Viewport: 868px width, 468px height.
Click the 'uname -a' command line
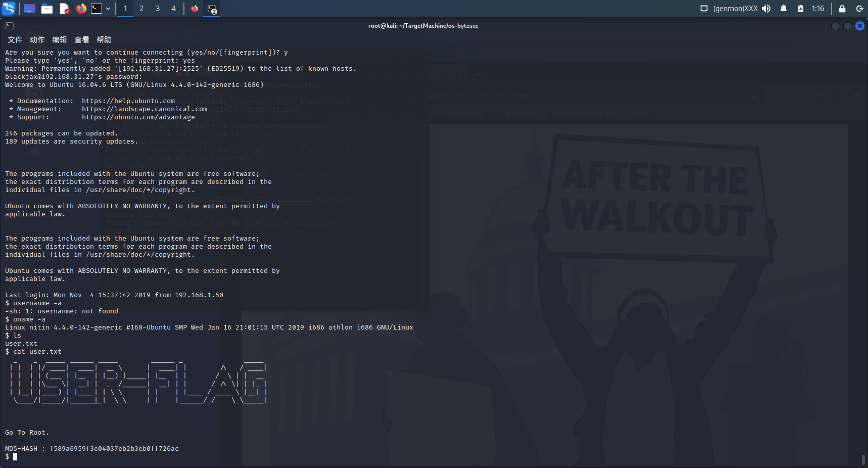coord(25,319)
